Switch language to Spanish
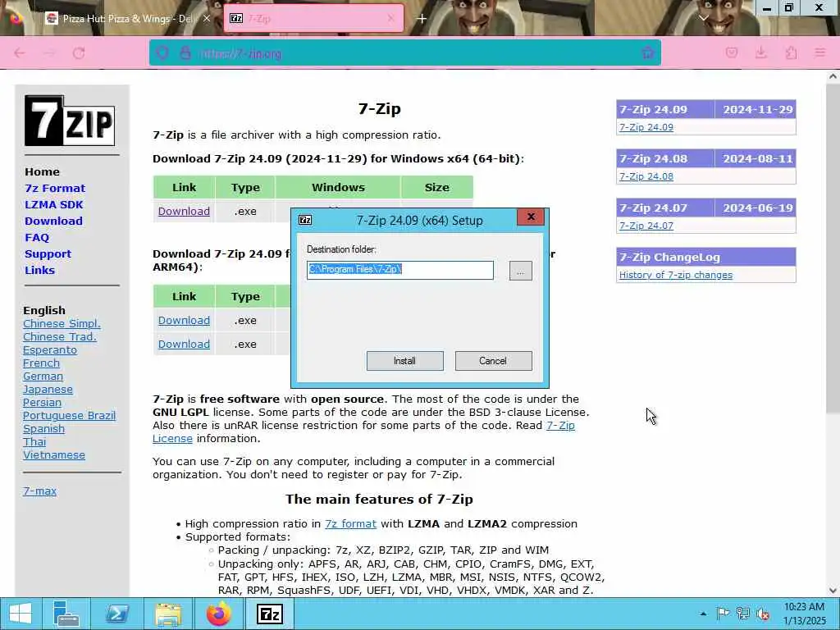 (44, 428)
